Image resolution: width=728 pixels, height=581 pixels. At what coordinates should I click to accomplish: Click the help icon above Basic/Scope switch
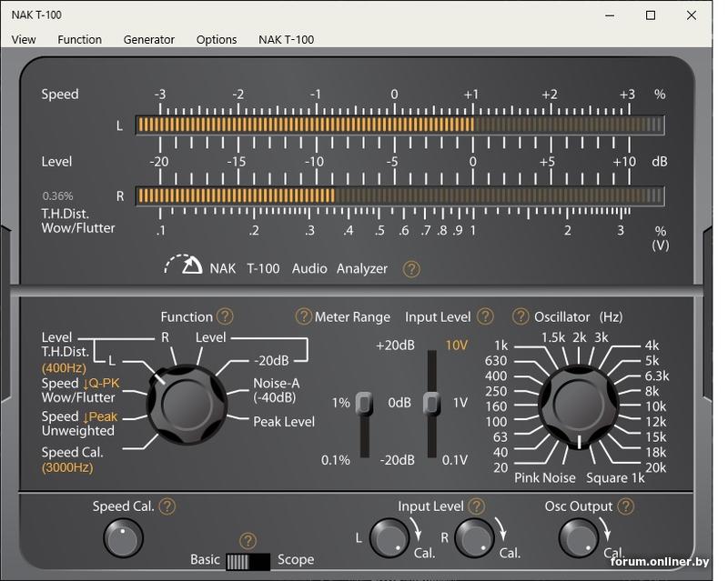[248, 542]
